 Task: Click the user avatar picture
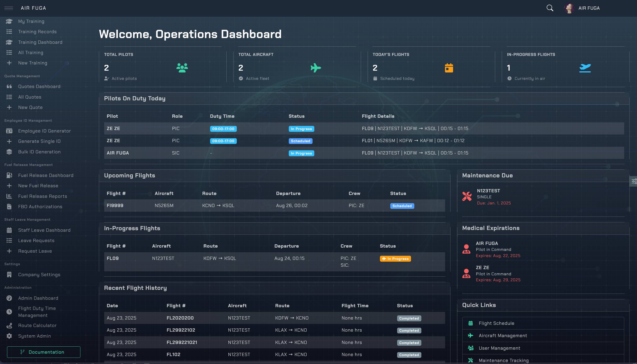click(569, 8)
